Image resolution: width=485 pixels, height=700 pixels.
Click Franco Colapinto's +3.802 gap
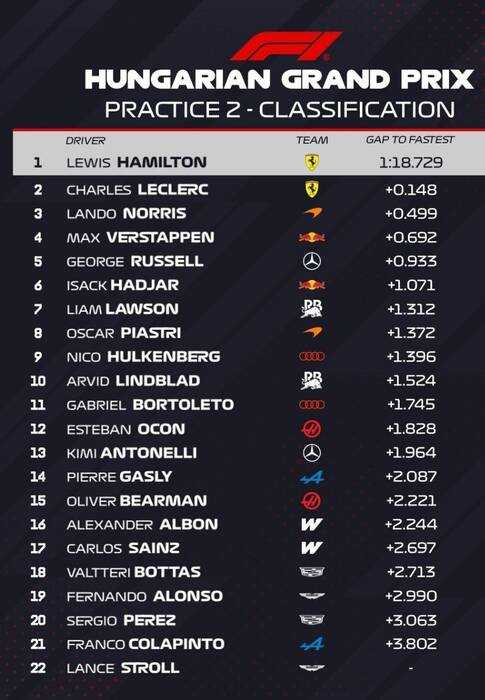(411, 644)
